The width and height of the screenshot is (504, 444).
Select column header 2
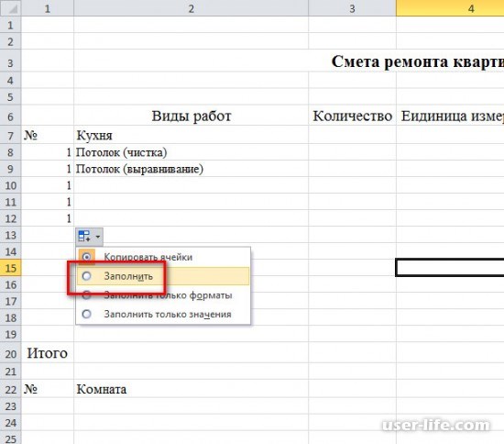[191, 8]
